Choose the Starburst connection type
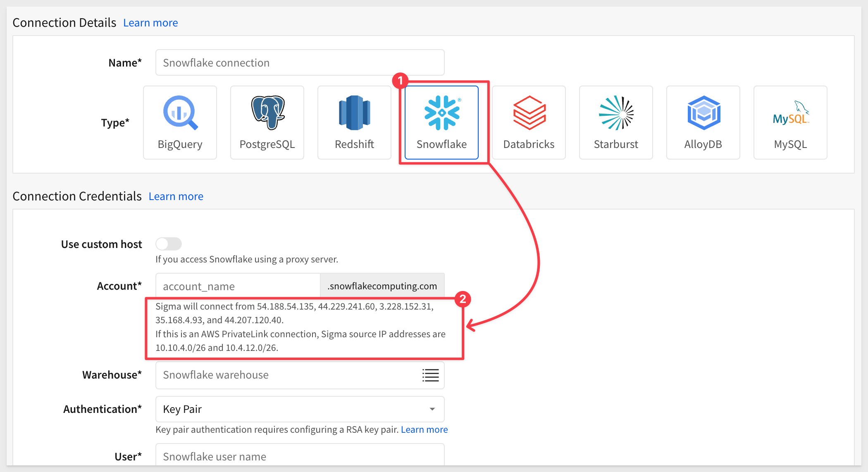The width and height of the screenshot is (868, 472). tap(616, 122)
